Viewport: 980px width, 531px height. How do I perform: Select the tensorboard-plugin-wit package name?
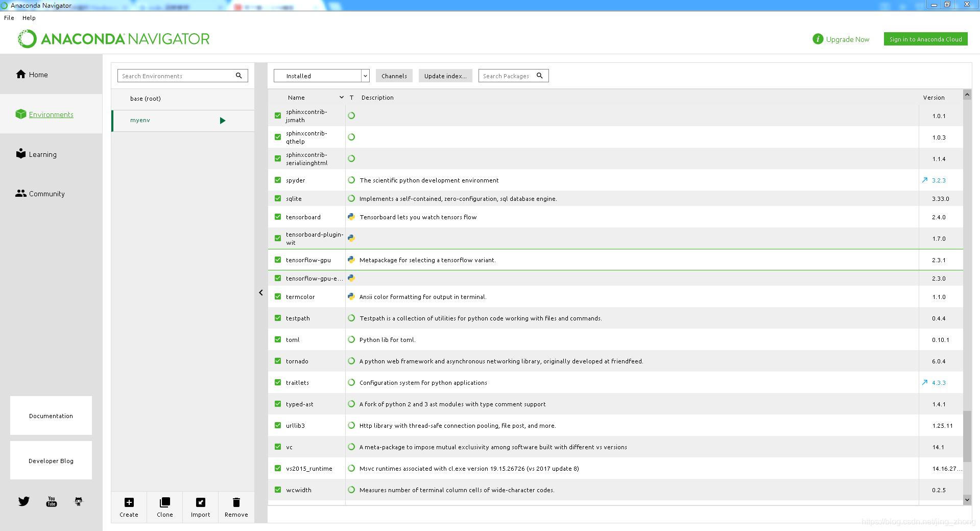315,239
